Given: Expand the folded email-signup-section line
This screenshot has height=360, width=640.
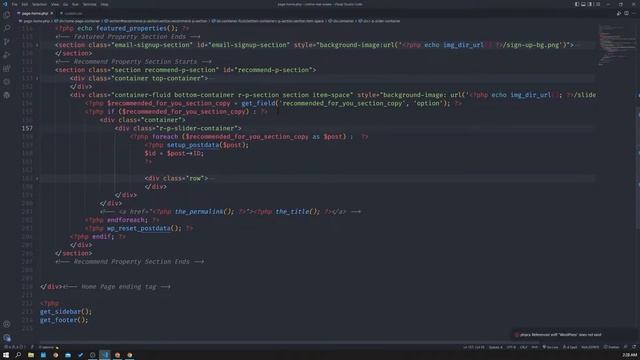Looking at the screenshot, I should [x=37, y=45].
